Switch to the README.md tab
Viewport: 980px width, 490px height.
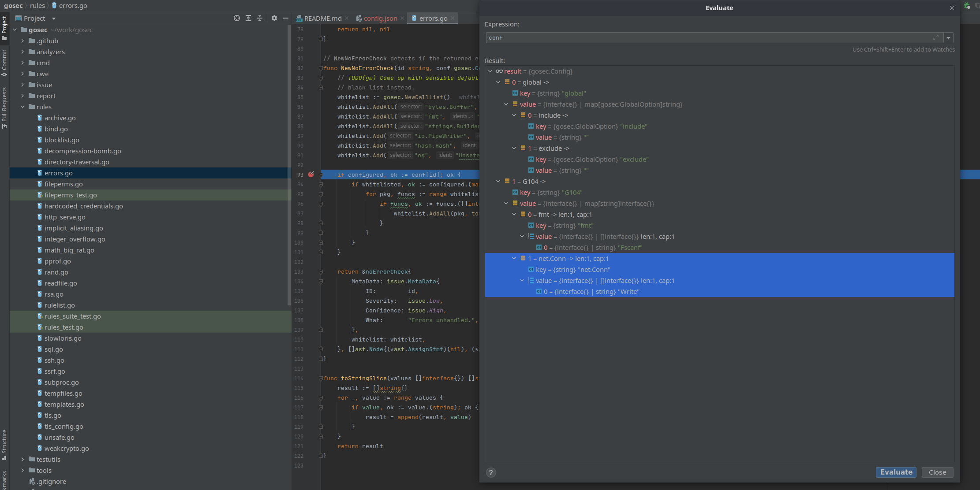click(x=322, y=18)
